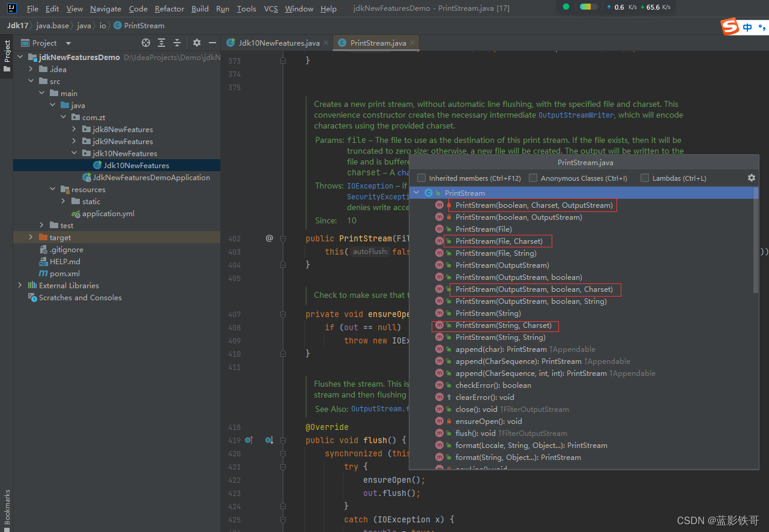Toggle Inherited members checkbox
769x532 pixels.
(x=421, y=178)
